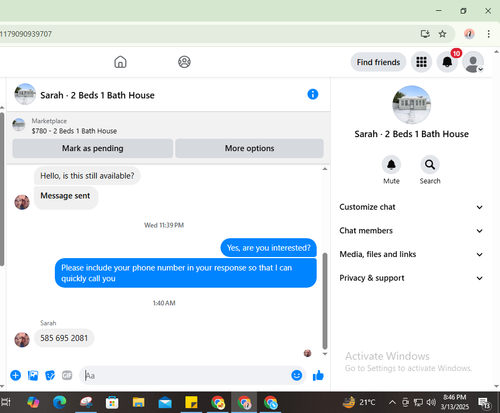500x413 pixels.
Task: Open more actions plus icon in composer
Action: pos(16,376)
